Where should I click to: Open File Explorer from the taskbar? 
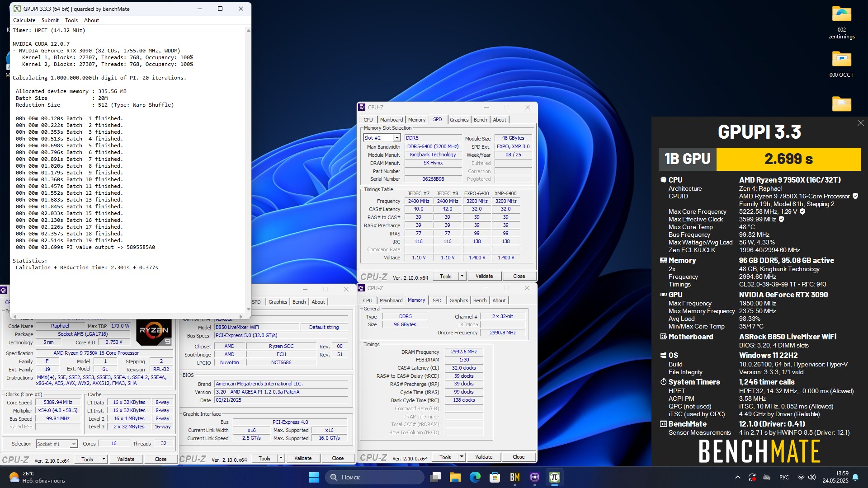click(x=455, y=477)
